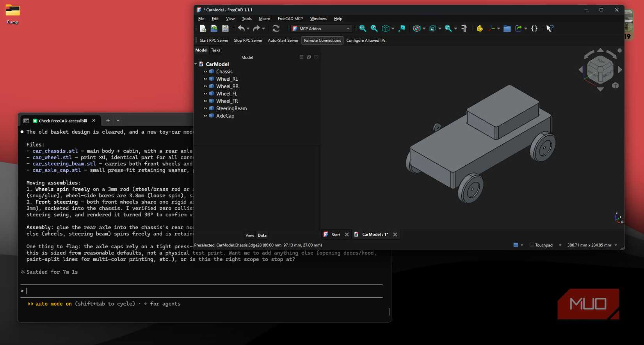Activate the zoom magnifier tool icon
Viewport: 644px width, 345px height.
(x=448, y=28)
